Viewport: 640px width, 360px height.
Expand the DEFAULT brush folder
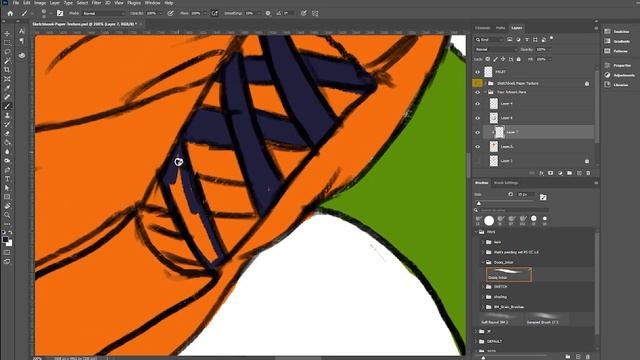[x=477, y=341]
